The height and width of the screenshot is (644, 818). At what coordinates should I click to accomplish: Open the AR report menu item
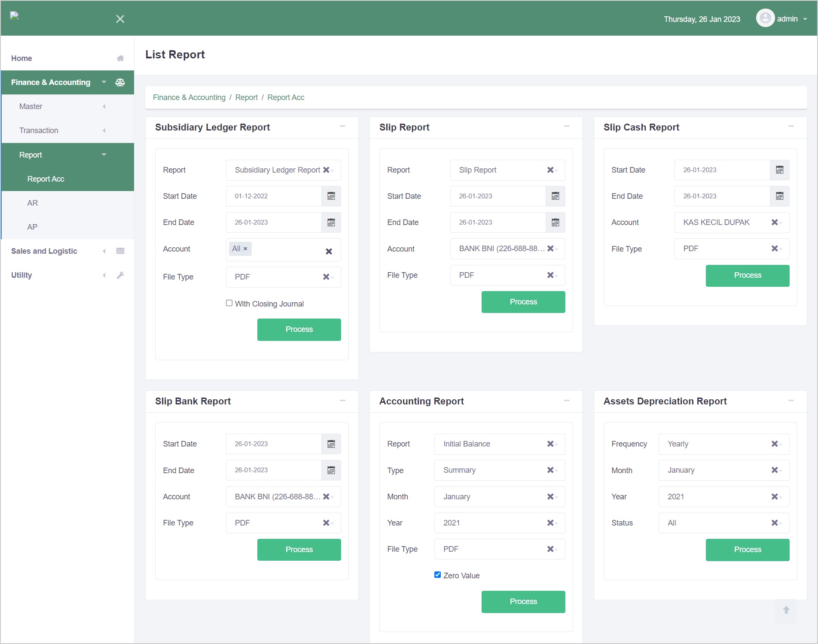33,203
